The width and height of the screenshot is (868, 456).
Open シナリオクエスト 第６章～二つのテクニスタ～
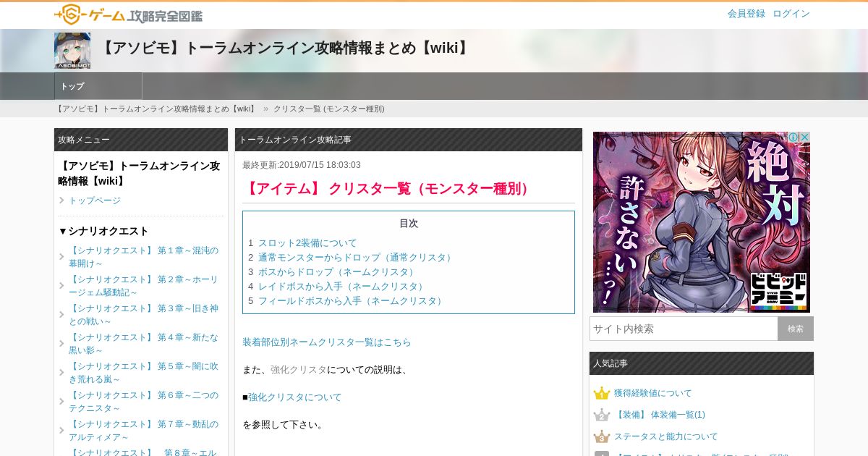tap(143, 402)
